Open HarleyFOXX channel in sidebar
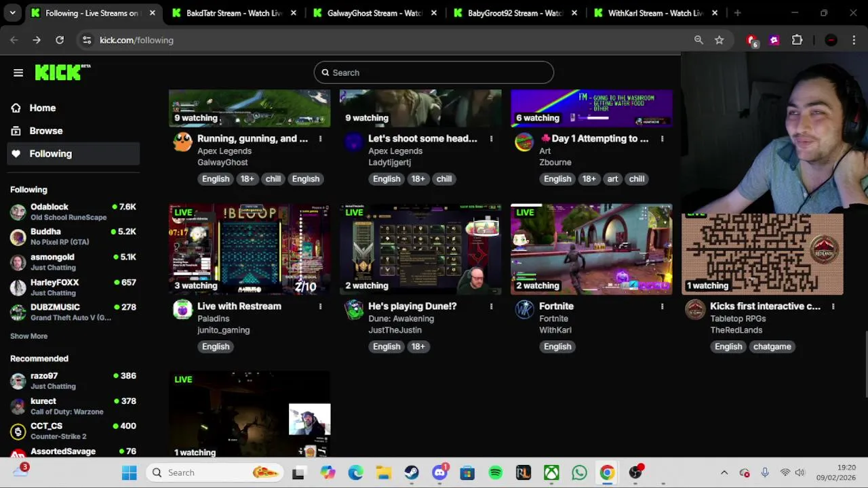Viewport: 868px width, 488px height. point(73,287)
